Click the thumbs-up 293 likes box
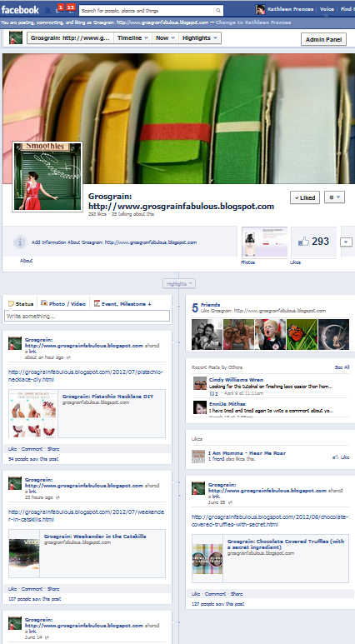 313,242
